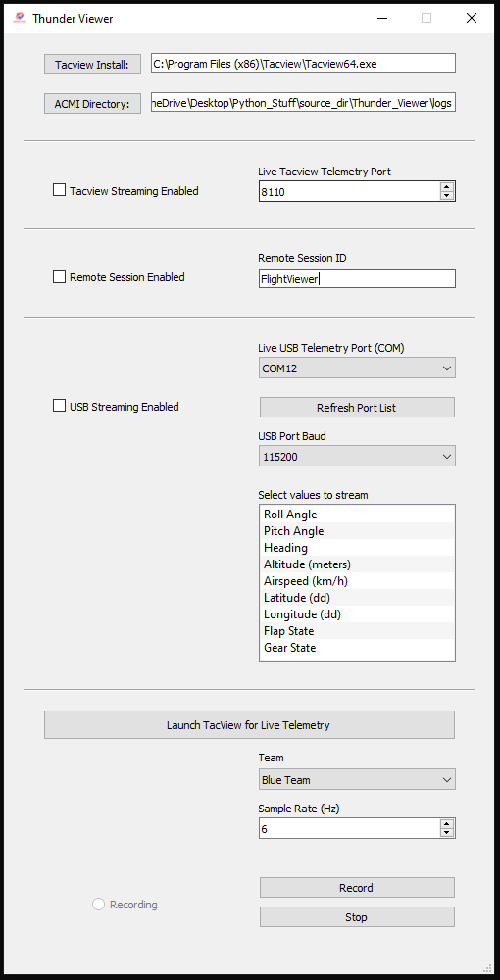The height and width of the screenshot is (980, 500).
Task: Close the Thunder Viewer window
Action: (472, 18)
